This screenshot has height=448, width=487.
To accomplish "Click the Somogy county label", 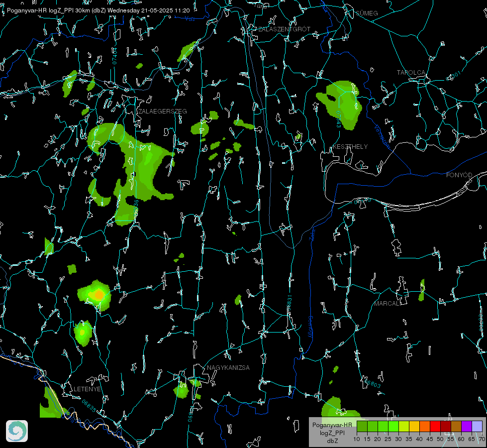I will point(310,327).
